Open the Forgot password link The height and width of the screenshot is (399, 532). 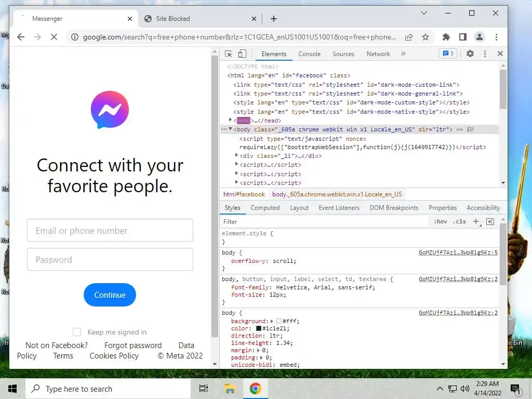click(x=133, y=345)
